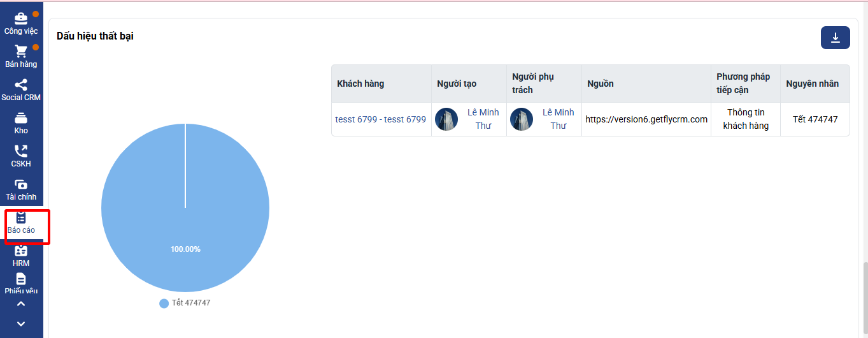This screenshot has width=868, height=338.
Task: Open the Báo cáo report icon
Action: (21, 218)
